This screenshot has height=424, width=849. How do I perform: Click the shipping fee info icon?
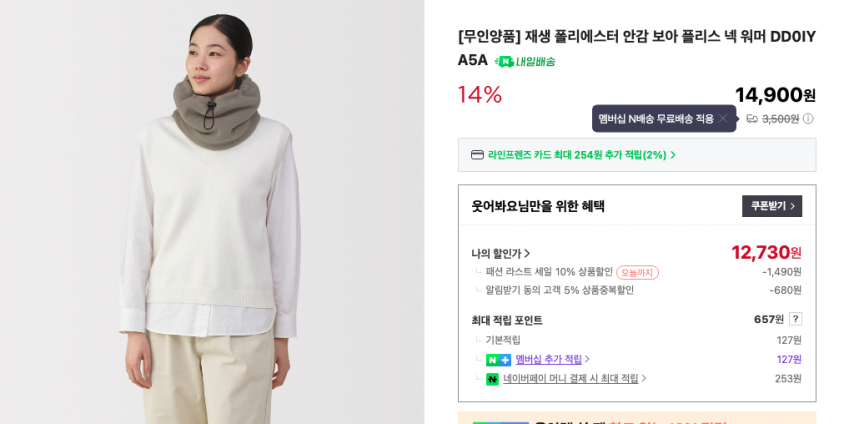tap(808, 119)
